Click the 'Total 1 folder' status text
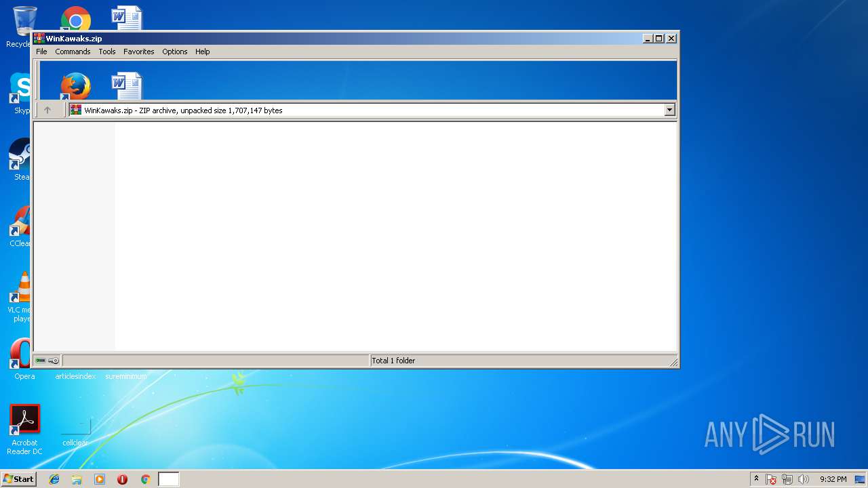Screen dimensions: 868x488 (393, 361)
